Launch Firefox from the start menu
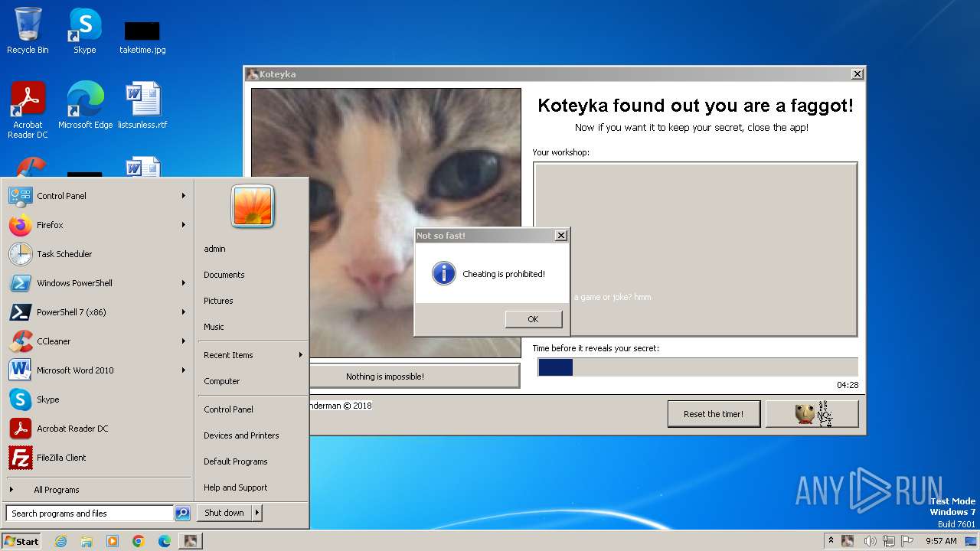 (97, 225)
